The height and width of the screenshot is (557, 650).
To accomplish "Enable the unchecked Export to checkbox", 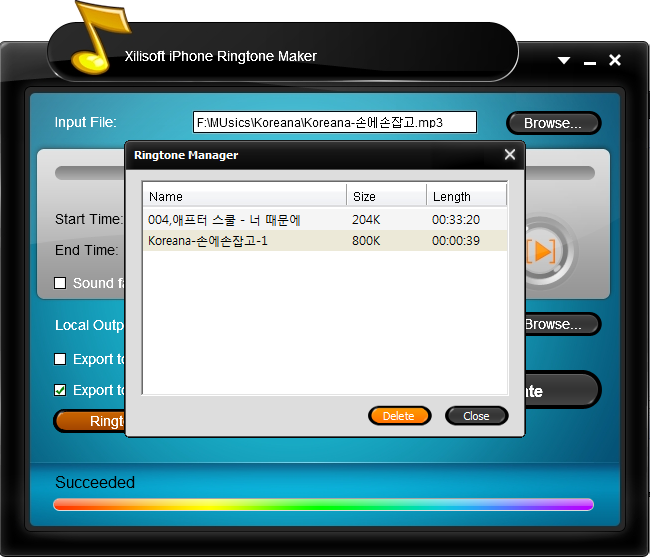I will click(60, 359).
